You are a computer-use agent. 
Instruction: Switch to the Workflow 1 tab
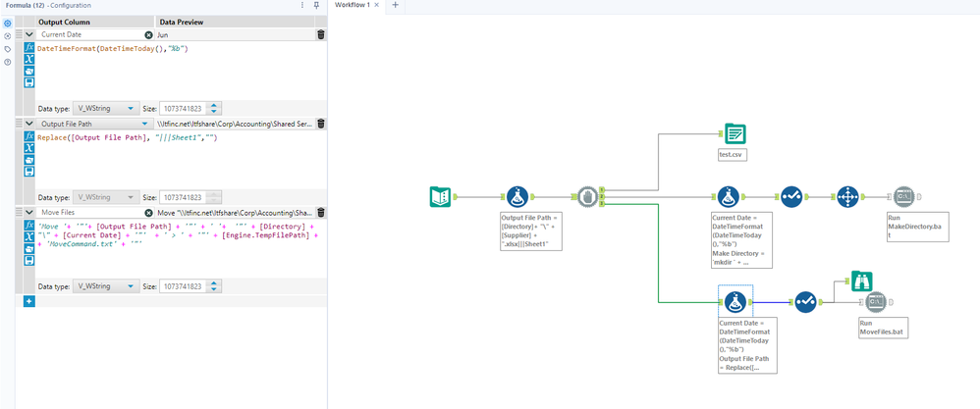click(x=352, y=5)
